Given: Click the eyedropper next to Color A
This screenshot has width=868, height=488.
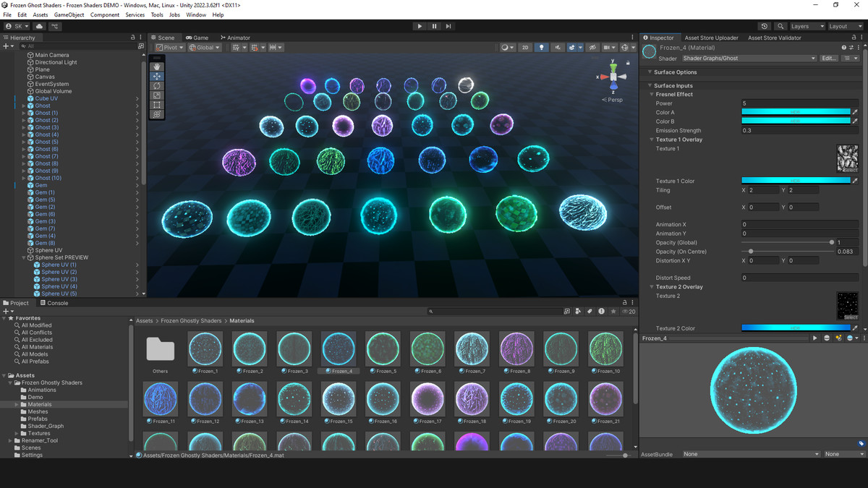Looking at the screenshot, I should click(855, 112).
